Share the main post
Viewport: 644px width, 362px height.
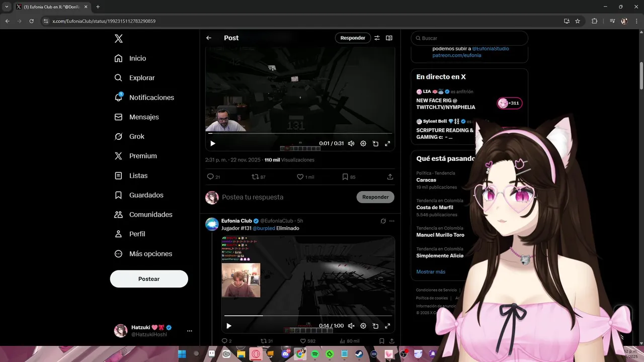tap(390, 177)
